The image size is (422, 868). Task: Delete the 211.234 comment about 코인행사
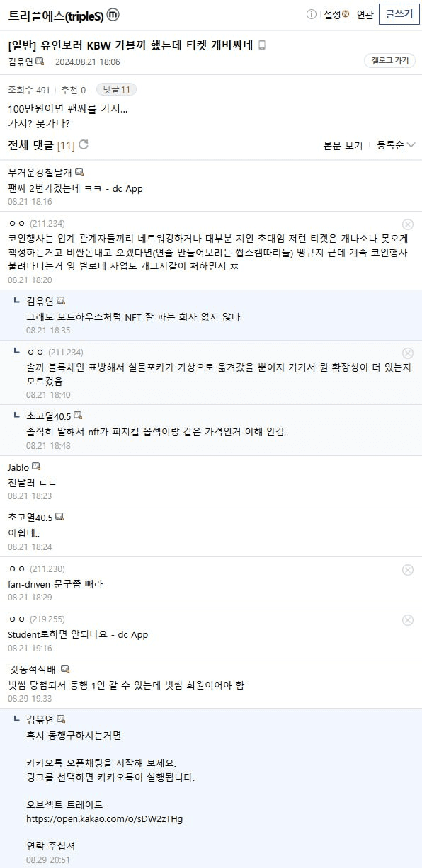(x=408, y=224)
